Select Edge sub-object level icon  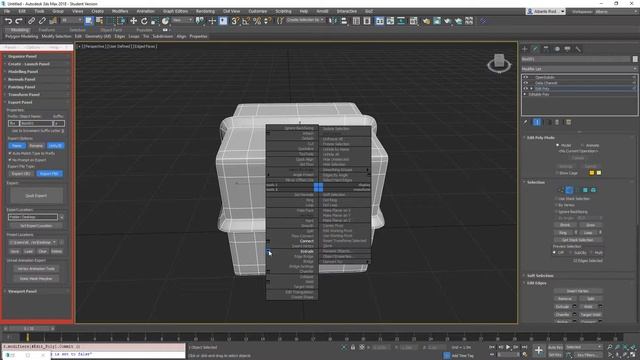569,190
